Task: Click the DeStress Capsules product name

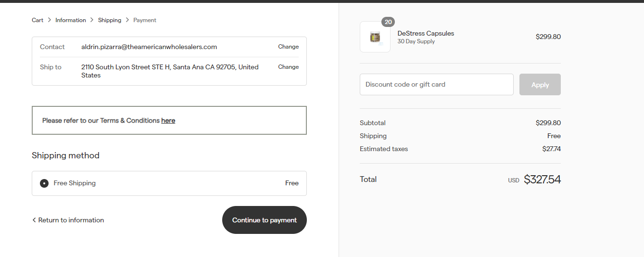Action: click(x=426, y=33)
